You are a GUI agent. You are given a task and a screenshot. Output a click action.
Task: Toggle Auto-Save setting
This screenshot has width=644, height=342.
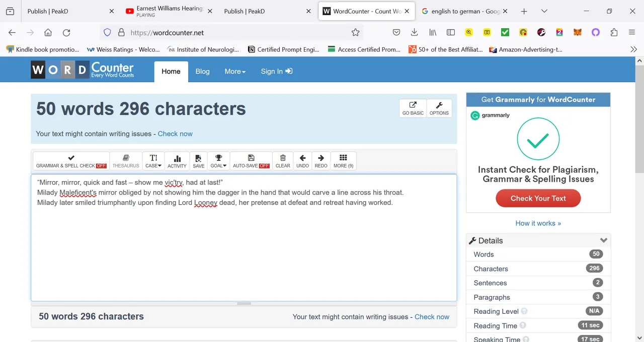pyautogui.click(x=251, y=161)
